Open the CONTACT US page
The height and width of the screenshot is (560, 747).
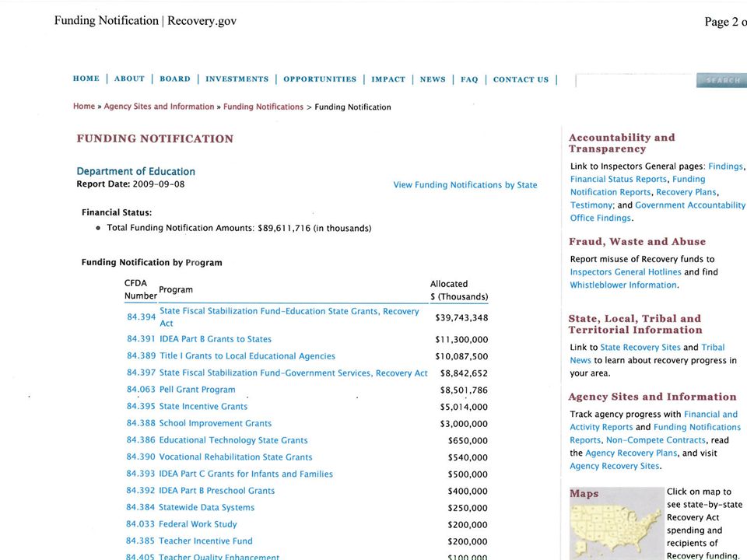[x=521, y=79]
